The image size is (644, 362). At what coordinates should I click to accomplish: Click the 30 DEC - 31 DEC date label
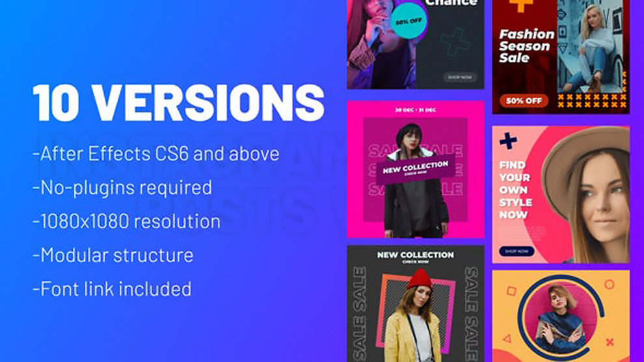tap(416, 110)
